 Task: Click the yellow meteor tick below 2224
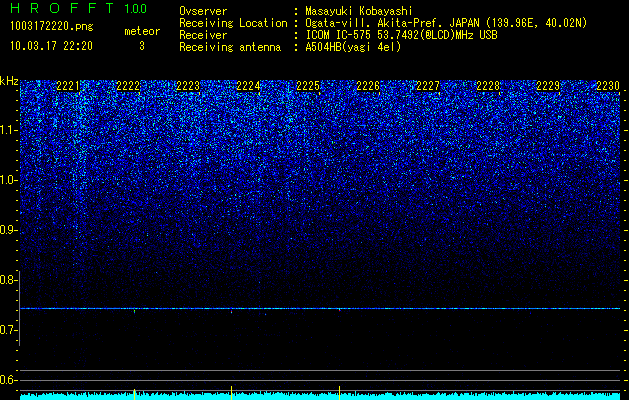pyautogui.click(x=231, y=393)
